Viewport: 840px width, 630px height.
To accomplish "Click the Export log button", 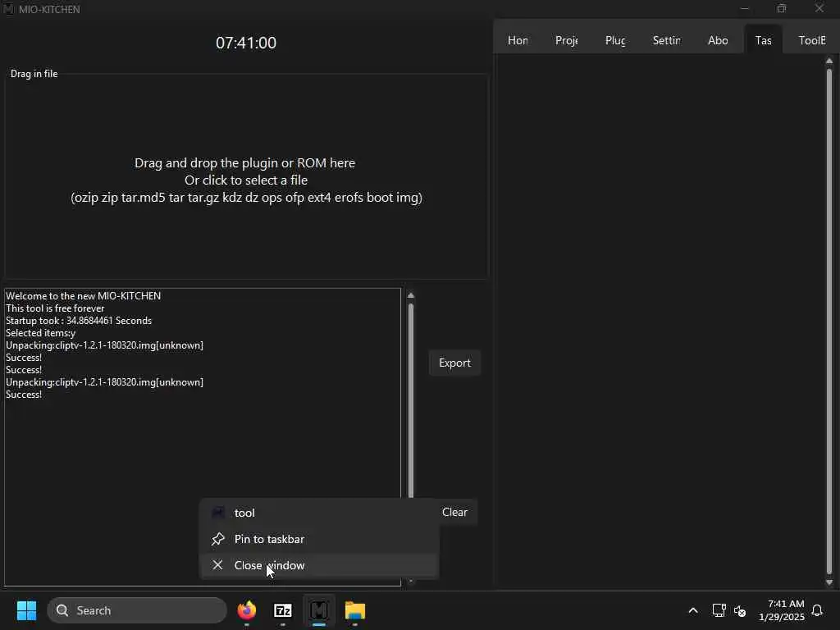I will click(454, 363).
